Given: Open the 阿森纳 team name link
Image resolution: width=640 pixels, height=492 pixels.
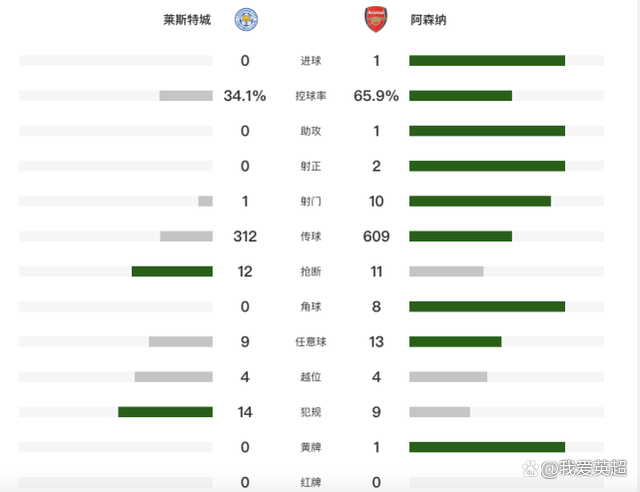Looking at the screenshot, I should 429,20.
